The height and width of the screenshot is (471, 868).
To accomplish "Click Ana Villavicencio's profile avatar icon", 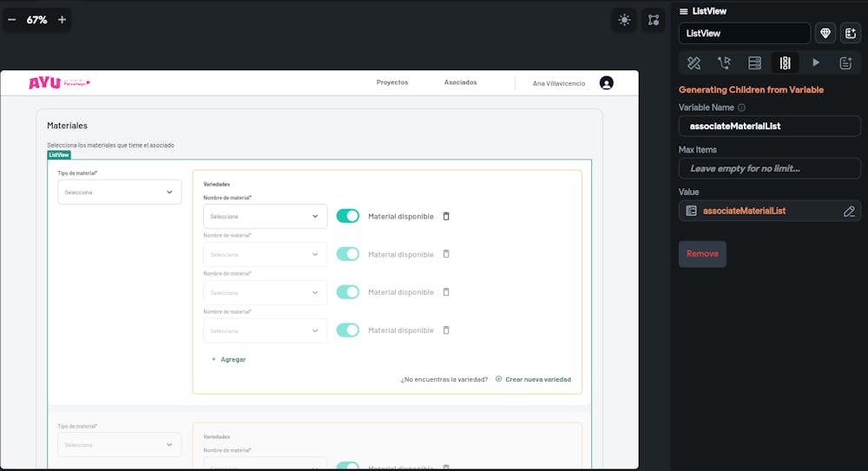I will coord(607,83).
